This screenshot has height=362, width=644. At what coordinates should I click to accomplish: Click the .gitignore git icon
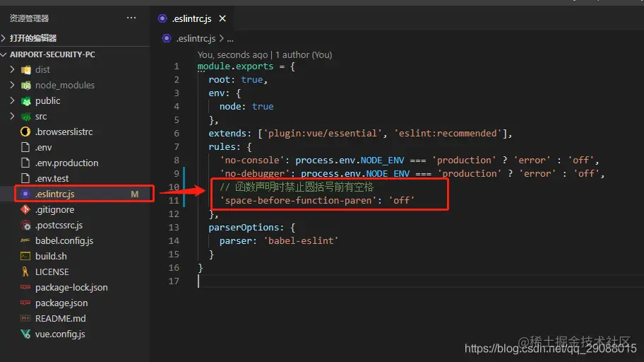[25, 209]
